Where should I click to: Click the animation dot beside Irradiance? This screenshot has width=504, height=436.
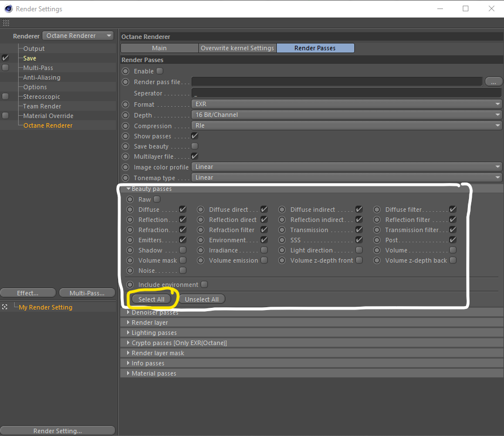pos(201,250)
